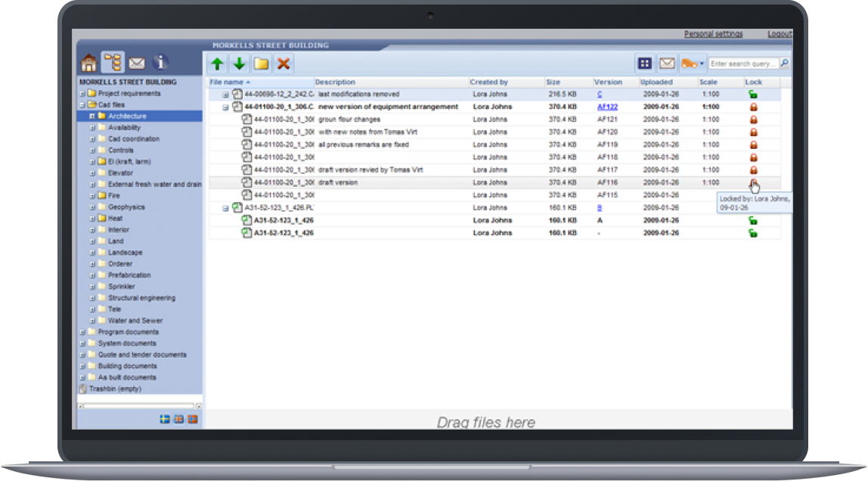
Task: Switch to grid thumbnail view icon
Action: 644,64
